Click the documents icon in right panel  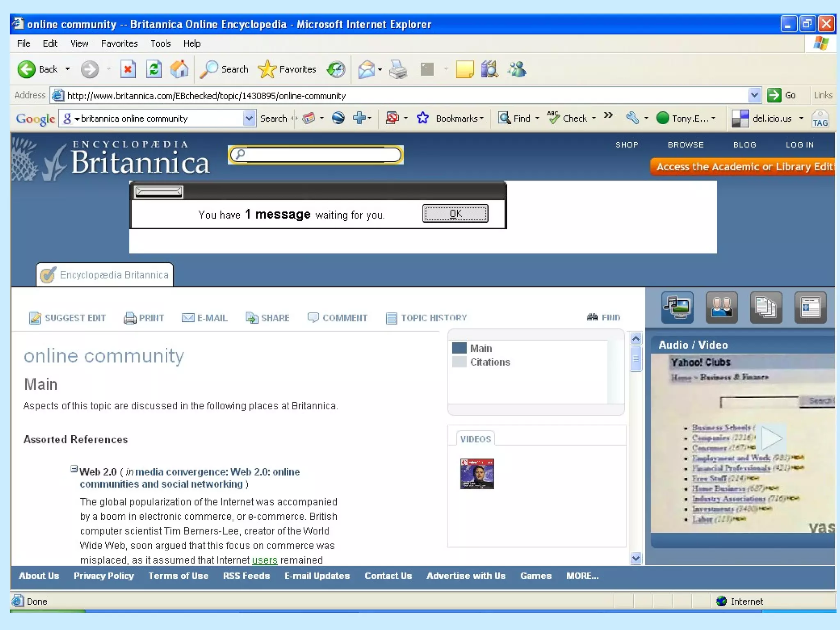pos(766,307)
